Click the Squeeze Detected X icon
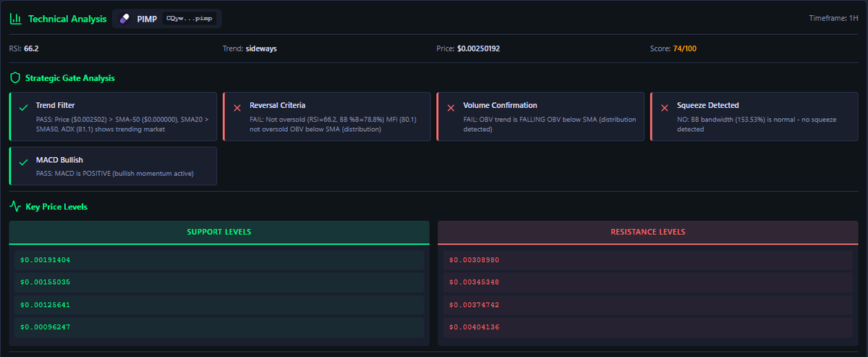This screenshot has width=868, height=357. pos(664,108)
